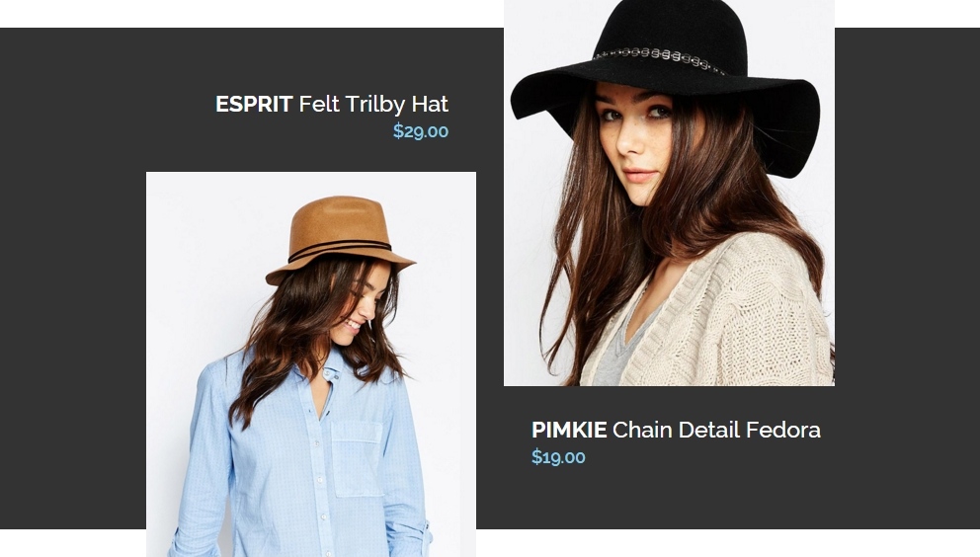Select the PIMKIE brand name
The image size is (980, 557).
click(x=569, y=431)
